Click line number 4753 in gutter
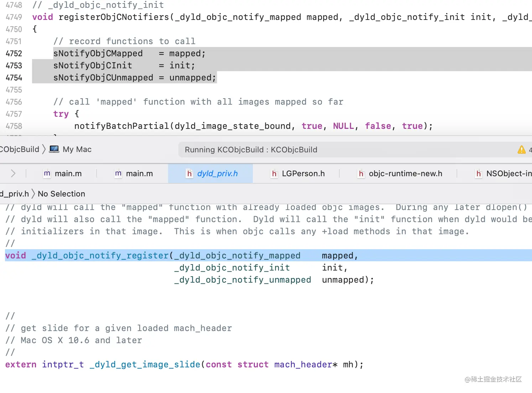This screenshot has width=532, height=393. pyautogui.click(x=14, y=65)
